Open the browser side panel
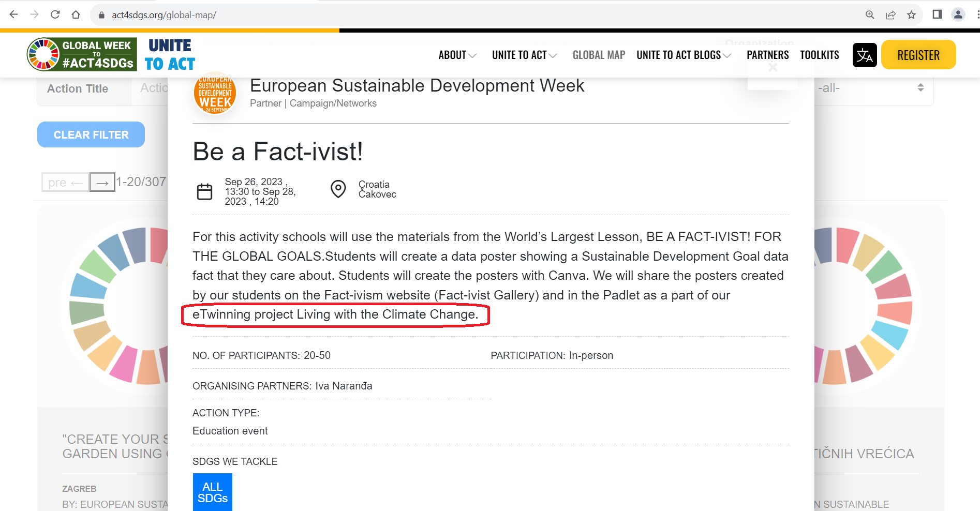 tap(937, 14)
